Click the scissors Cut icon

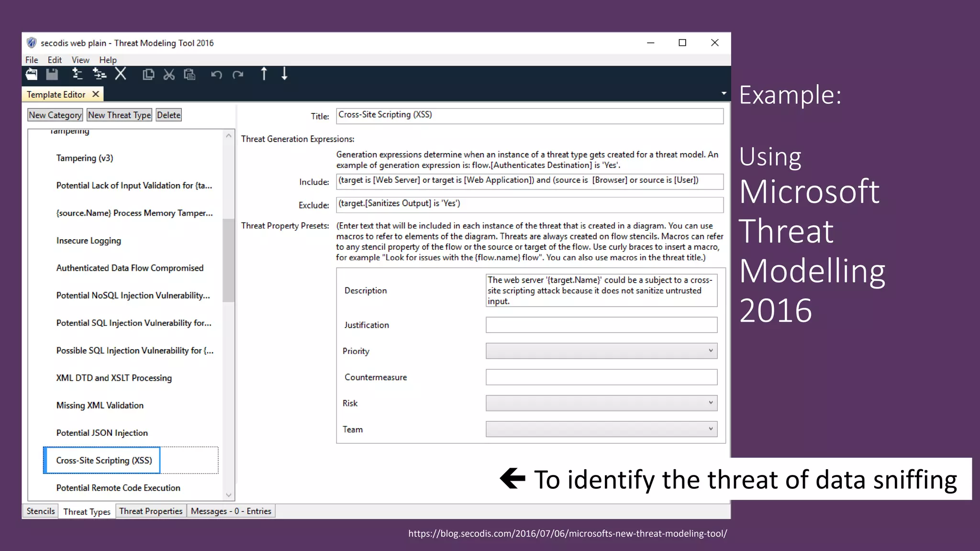coord(169,75)
